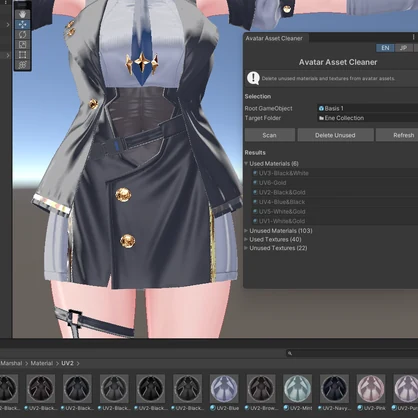418x418 pixels.
Task: Select UV4-Blue&Black in Used Materials
Action: click(x=334, y=202)
